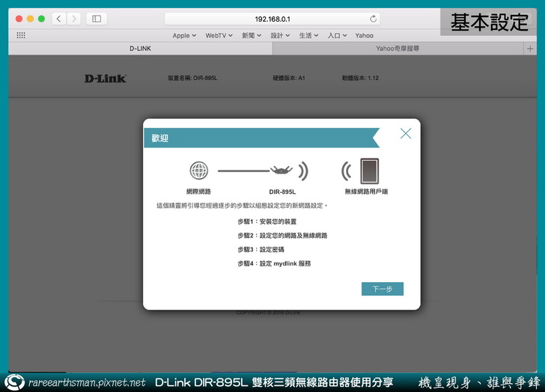Switch to the Yahoo奇摩搜尋 tab
545x392 pixels.
point(397,48)
